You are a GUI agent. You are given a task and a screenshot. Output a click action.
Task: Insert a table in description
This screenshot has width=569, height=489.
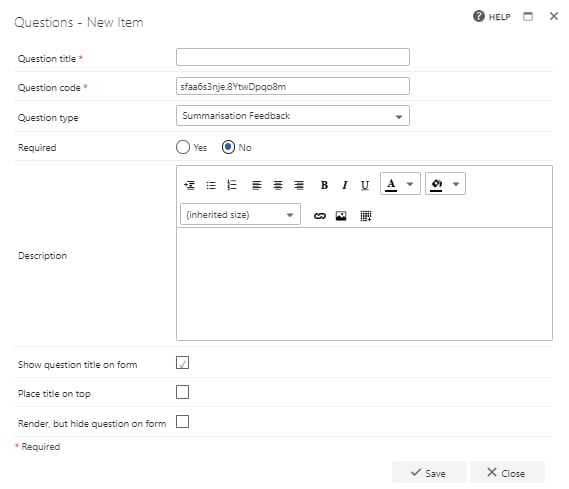(x=366, y=216)
